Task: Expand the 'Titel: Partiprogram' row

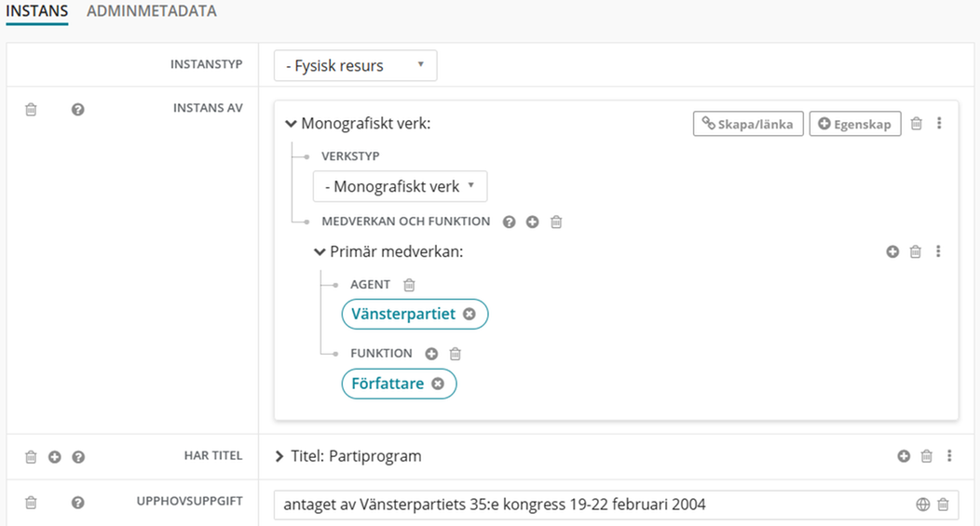Action: (x=279, y=457)
